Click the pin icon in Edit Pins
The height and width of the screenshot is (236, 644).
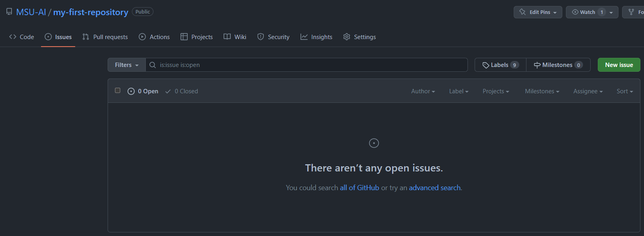tap(522, 12)
